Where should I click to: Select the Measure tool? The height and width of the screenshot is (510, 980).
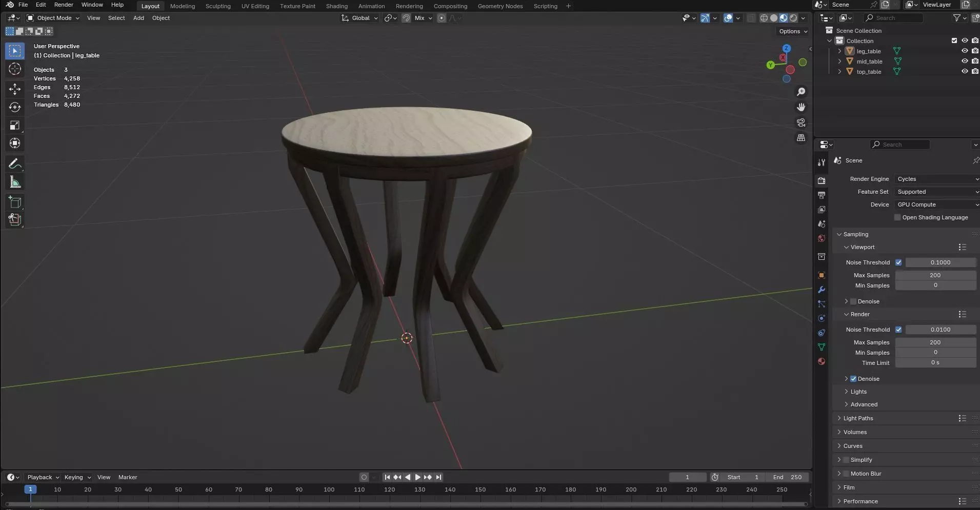click(x=15, y=181)
